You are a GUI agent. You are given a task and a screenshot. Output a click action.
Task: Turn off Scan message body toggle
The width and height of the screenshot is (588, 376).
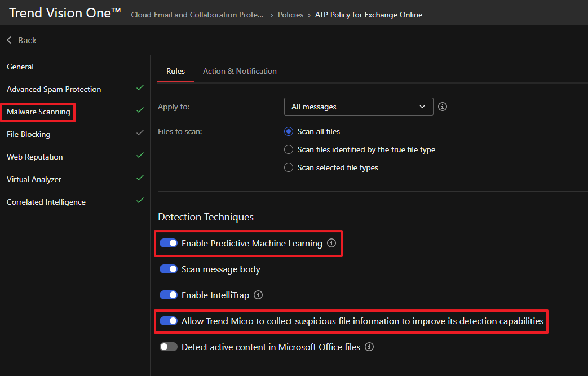pos(169,269)
